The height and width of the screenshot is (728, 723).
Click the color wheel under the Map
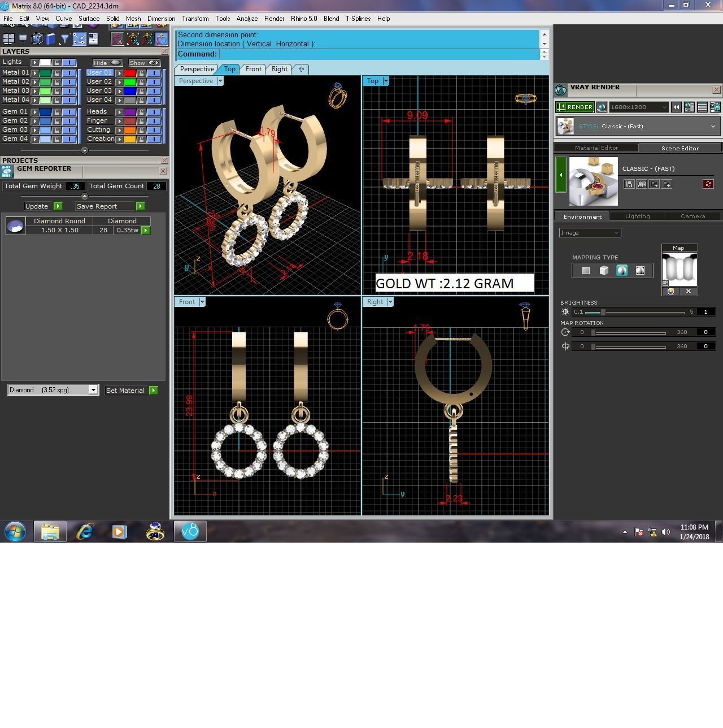(x=670, y=292)
